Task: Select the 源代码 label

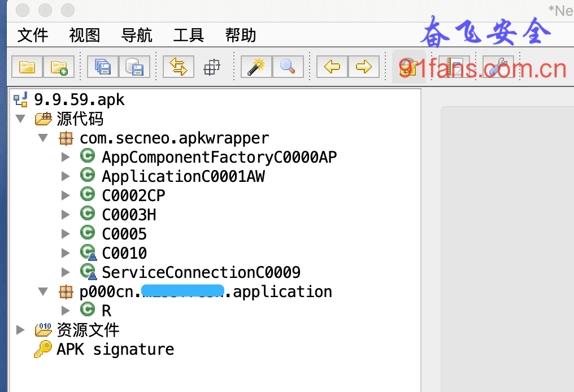Action: (x=80, y=119)
